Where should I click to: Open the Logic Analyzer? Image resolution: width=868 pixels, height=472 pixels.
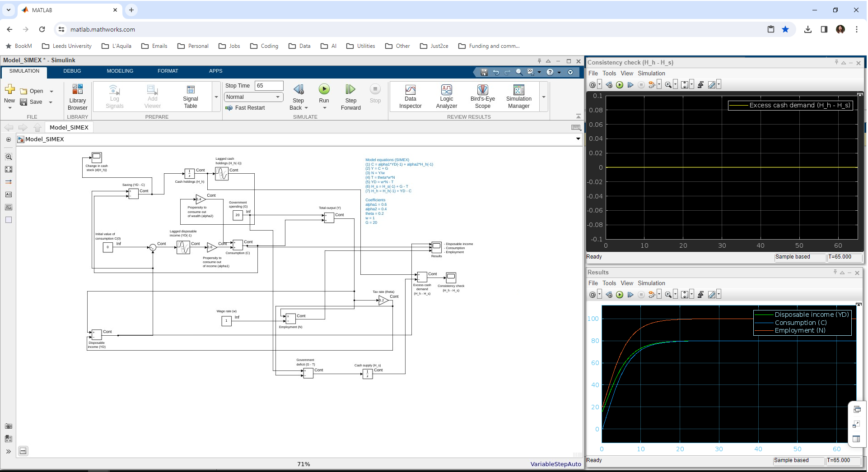(446, 97)
